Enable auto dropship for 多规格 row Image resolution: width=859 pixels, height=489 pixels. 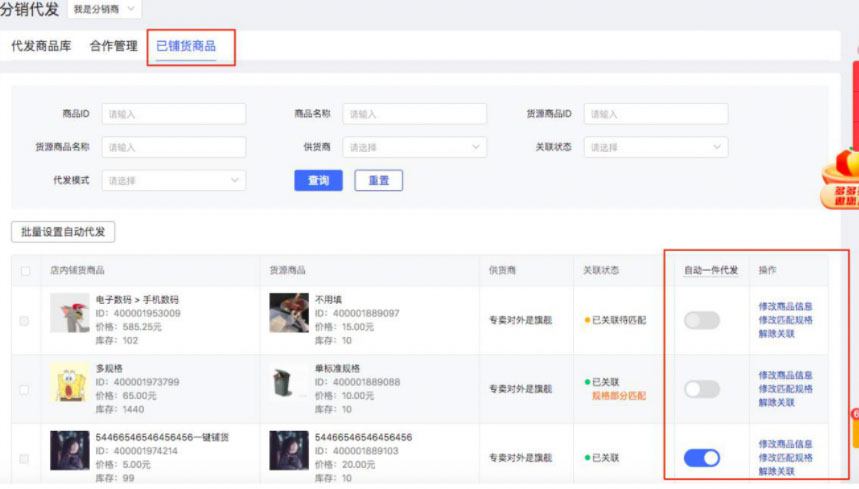click(x=702, y=389)
